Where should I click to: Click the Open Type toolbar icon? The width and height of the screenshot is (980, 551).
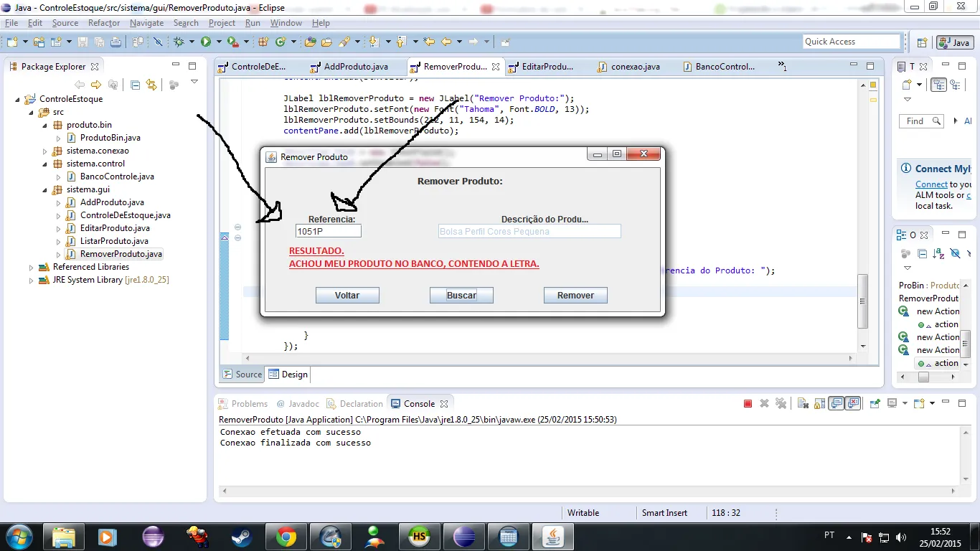click(311, 42)
